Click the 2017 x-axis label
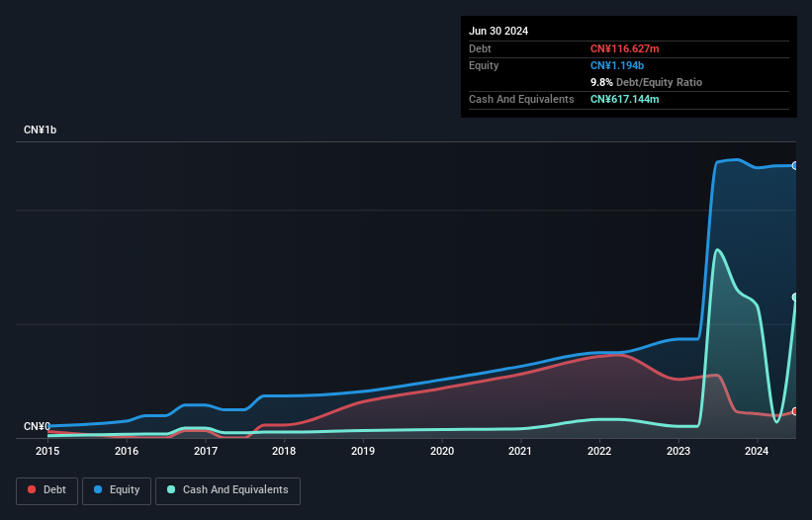 click(206, 451)
